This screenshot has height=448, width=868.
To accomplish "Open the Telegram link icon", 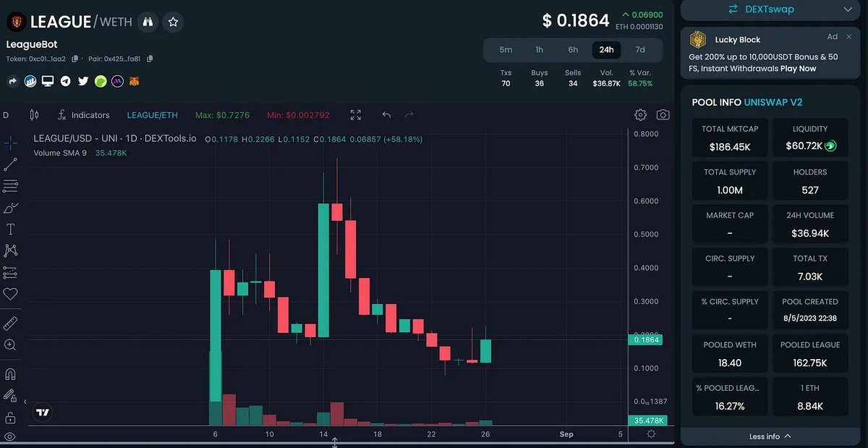I will [x=66, y=82].
